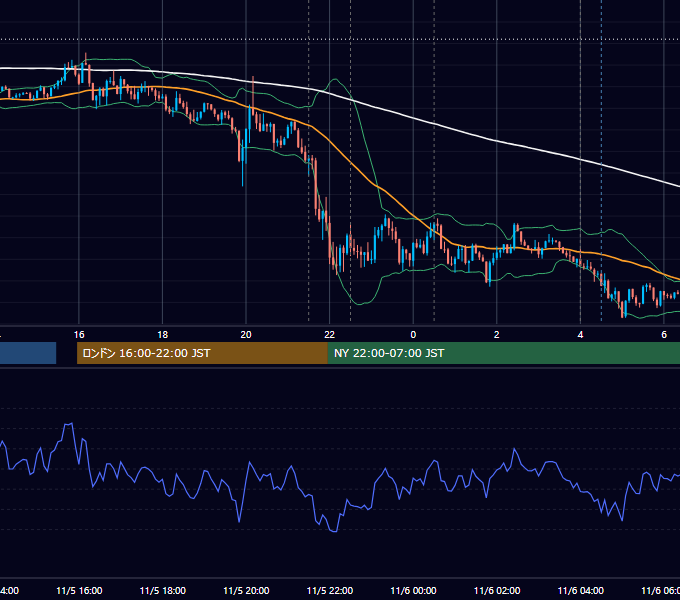680x600 pixels.
Task: Click the hour label 0 on chart axis
Action: point(413,335)
